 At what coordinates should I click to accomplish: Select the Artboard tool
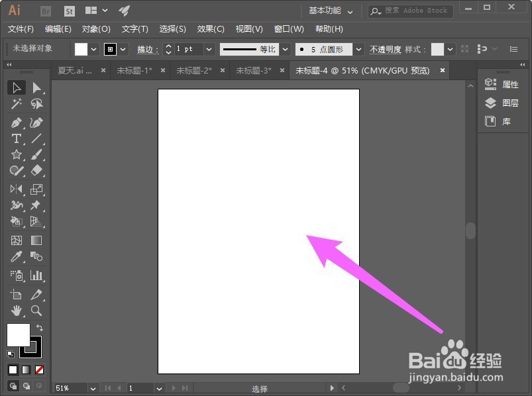[x=17, y=294]
